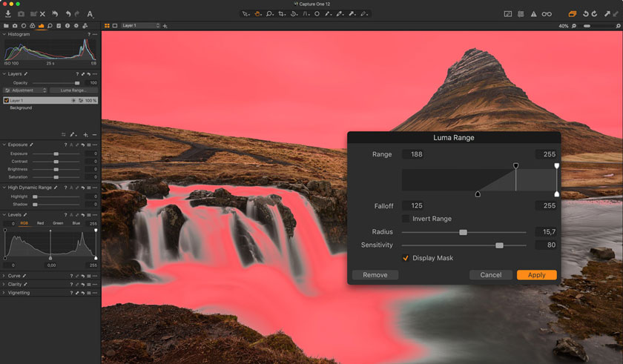The height and width of the screenshot is (364, 623).
Task: Click the undo arrow in the toolbar
Action: (67, 14)
